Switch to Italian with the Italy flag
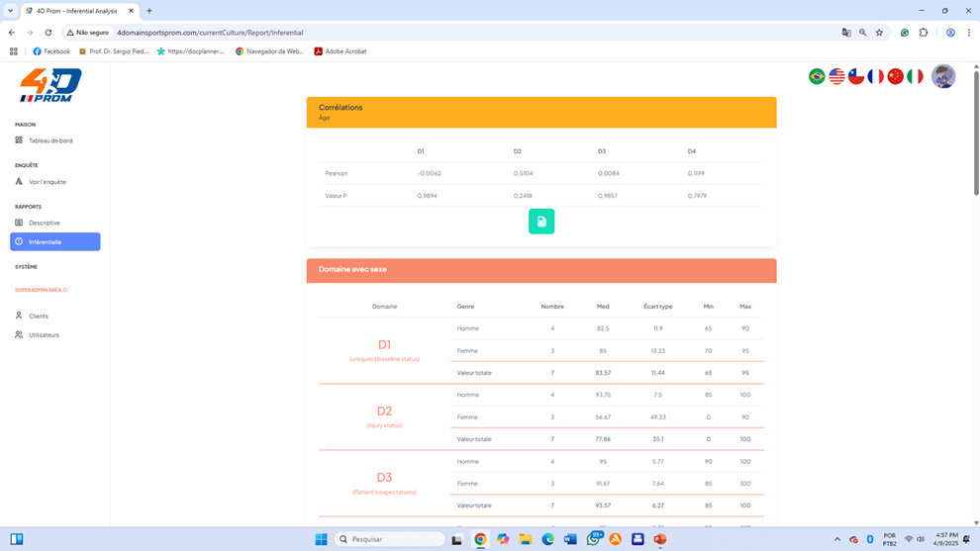The image size is (980, 551). pyautogui.click(x=916, y=76)
